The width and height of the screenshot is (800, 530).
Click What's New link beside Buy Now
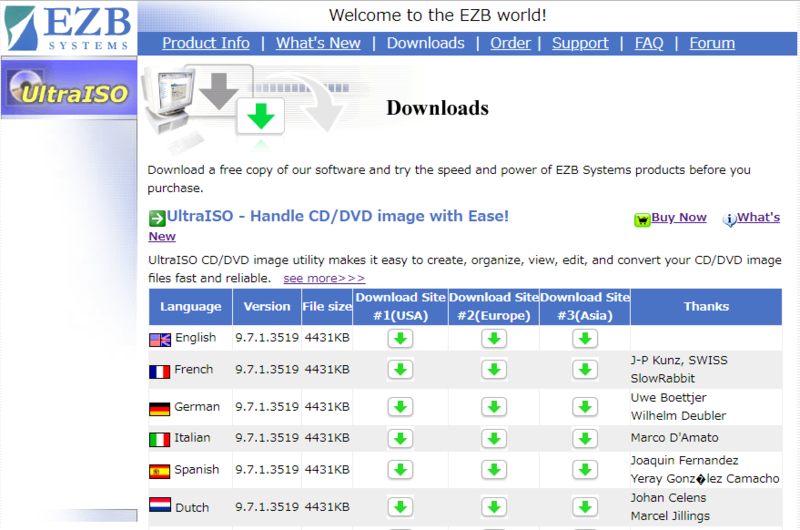(x=759, y=217)
